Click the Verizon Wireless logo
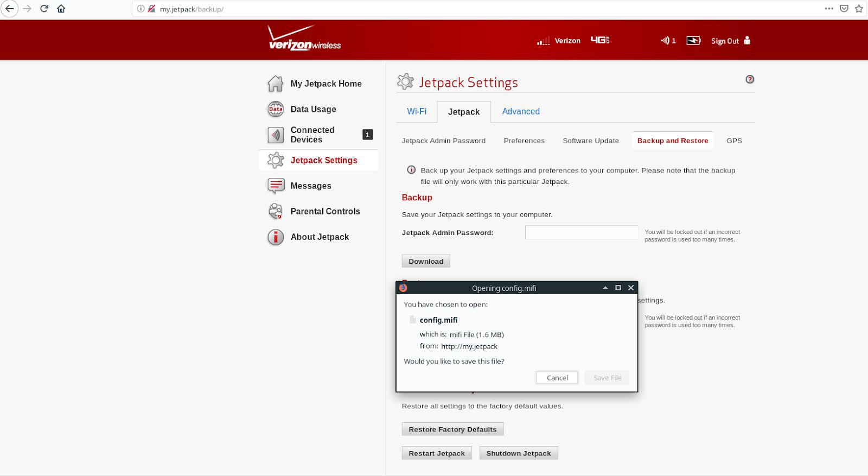Screen dimensions: 868x476 point(304,38)
